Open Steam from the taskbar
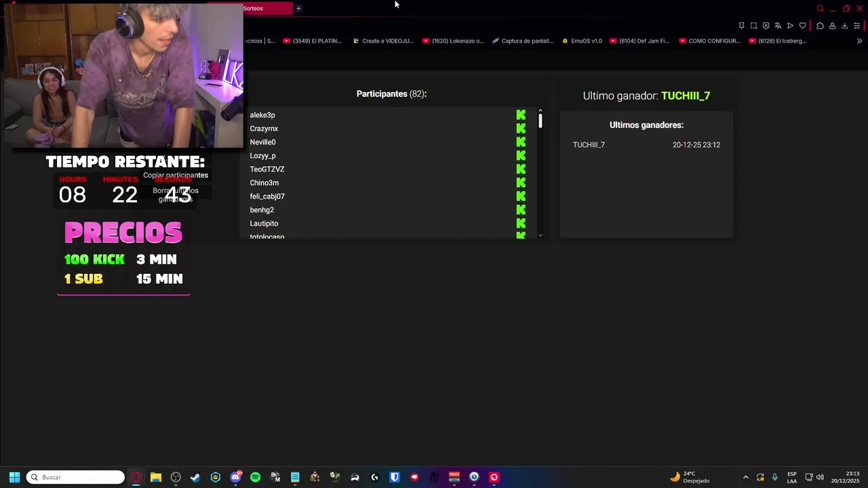This screenshot has width=868, height=488. [195, 477]
